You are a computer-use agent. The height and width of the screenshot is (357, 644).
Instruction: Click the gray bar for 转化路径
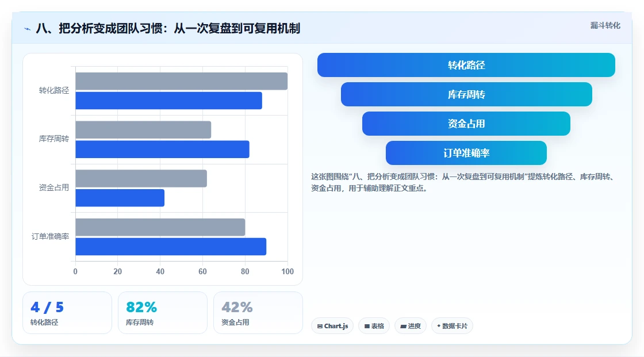tap(182, 81)
